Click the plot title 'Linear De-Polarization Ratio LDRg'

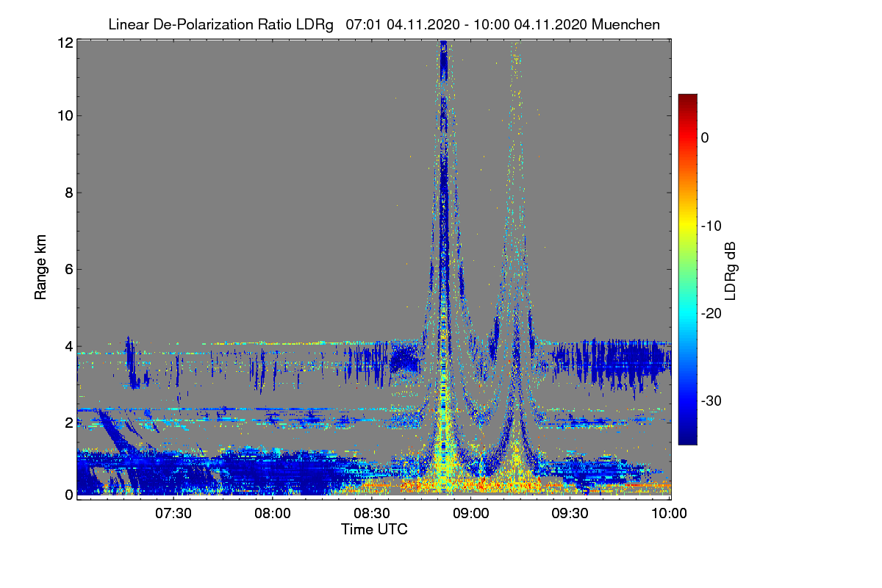[x=220, y=25]
